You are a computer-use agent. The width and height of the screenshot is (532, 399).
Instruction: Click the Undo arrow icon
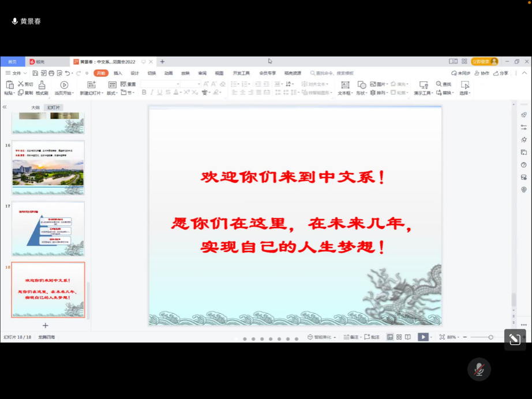pos(68,73)
